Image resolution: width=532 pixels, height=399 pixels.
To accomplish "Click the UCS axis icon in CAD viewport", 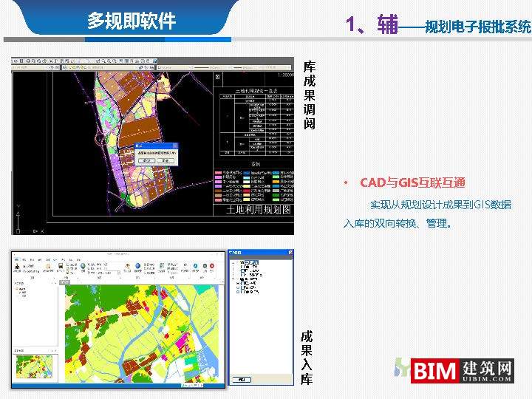I will pyautogui.click(x=20, y=227).
